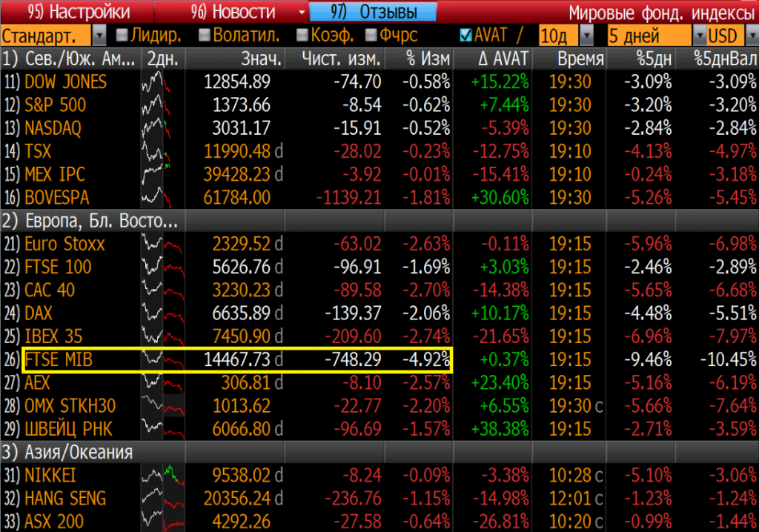Open the Стандарт. view dropdown
This screenshot has height=532, width=759.
99,36
